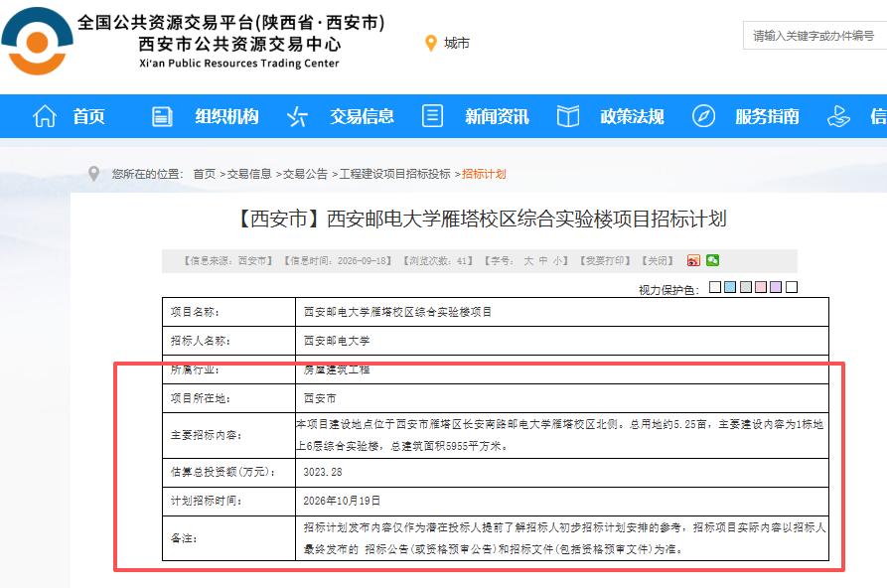This screenshot has height=588, width=887.
Task: Click the 关闭 close-page link
Action: (x=658, y=261)
